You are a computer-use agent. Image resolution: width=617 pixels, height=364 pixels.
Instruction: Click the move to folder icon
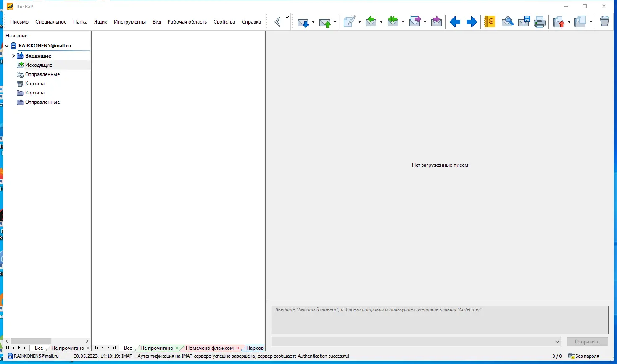click(x=559, y=22)
